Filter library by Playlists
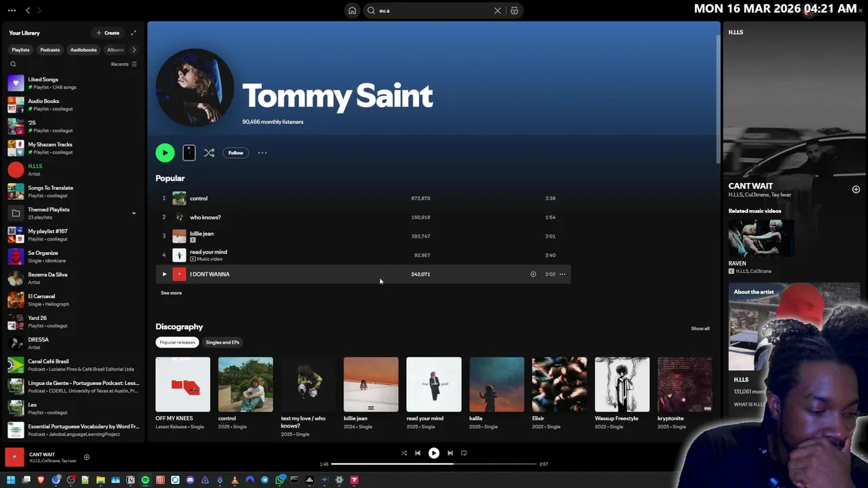Screen dimensions: 868x488 tap(20, 49)
